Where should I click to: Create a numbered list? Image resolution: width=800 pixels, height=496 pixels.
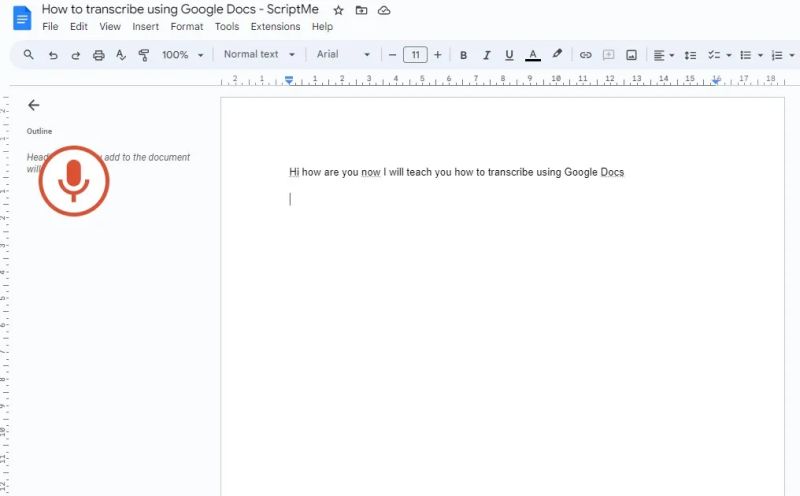[777, 55]
